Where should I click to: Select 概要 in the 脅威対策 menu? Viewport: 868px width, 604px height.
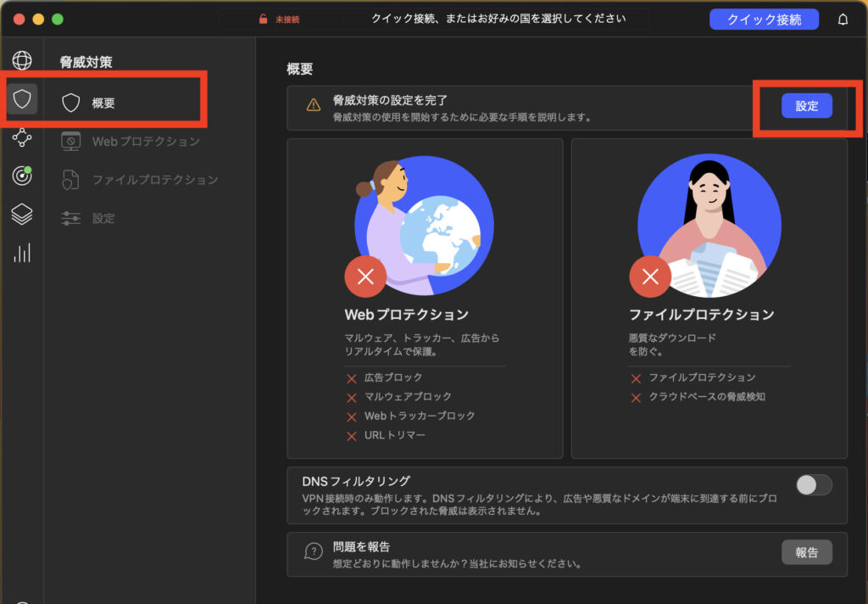pyautogui.click(x=103, y=103)
